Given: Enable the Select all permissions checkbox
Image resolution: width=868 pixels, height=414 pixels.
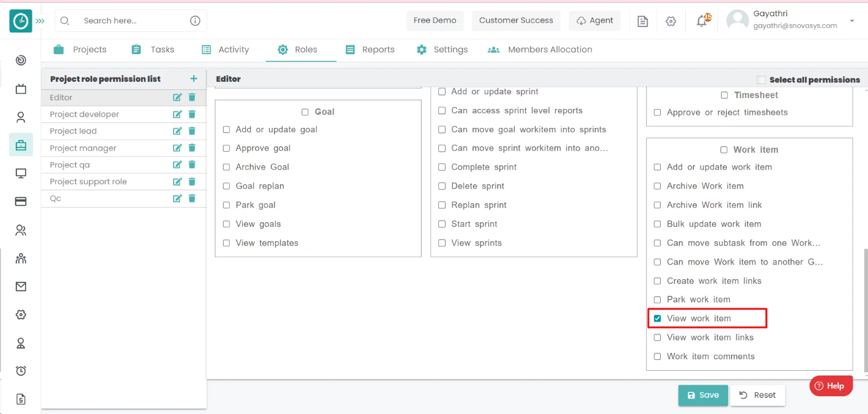Looking at the screenshot, I should tap(761, 80).
